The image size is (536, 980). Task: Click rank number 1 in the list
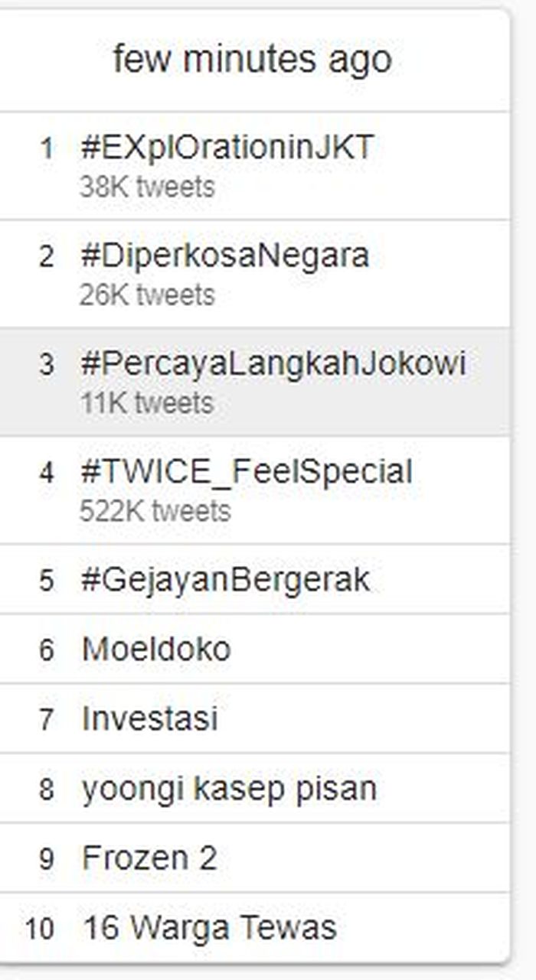click(x=47, y=148)
